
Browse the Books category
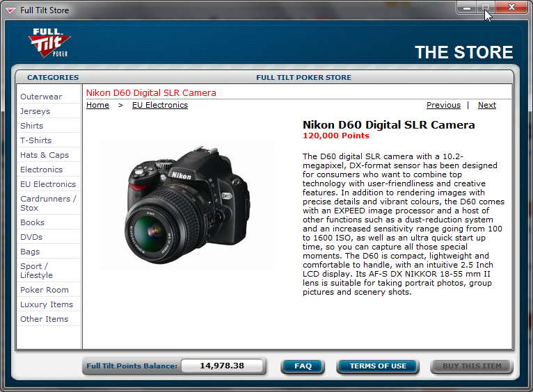click(32, 222)
